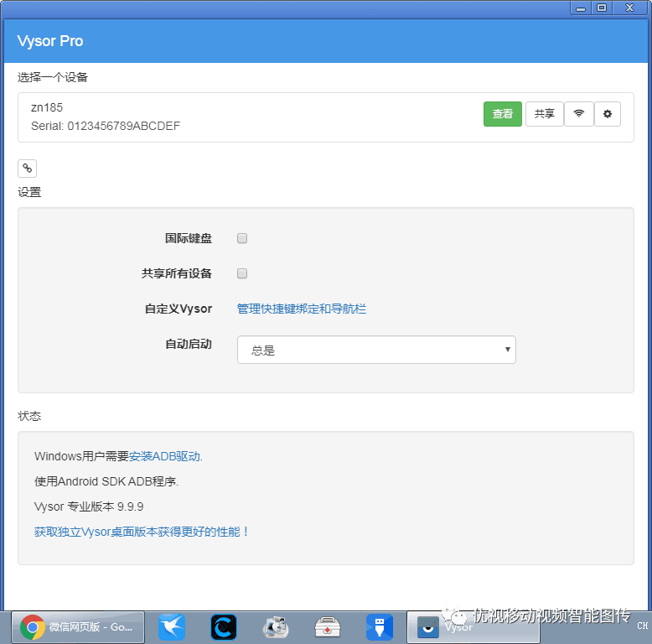
Task: Close the Vysor window
Action: 629,8
